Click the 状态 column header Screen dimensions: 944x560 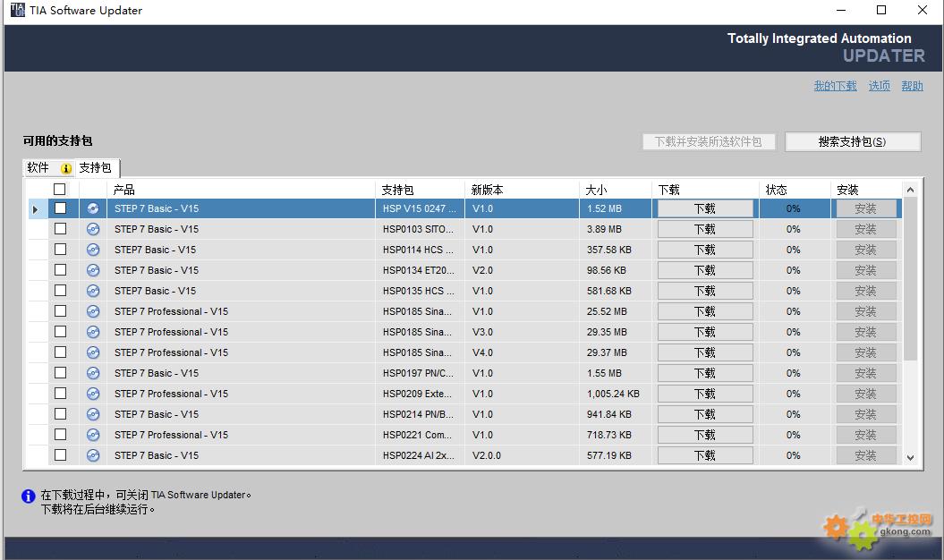[795, 190]
